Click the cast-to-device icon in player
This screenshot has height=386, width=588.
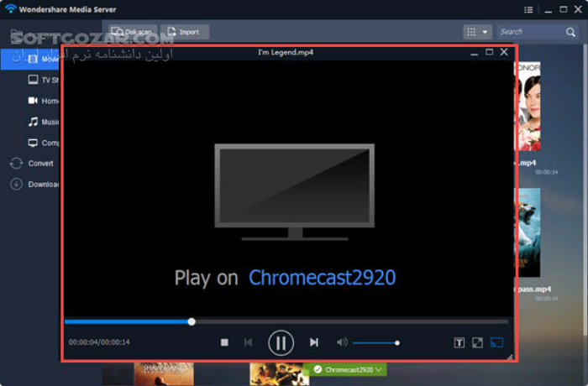pos(496,342)
